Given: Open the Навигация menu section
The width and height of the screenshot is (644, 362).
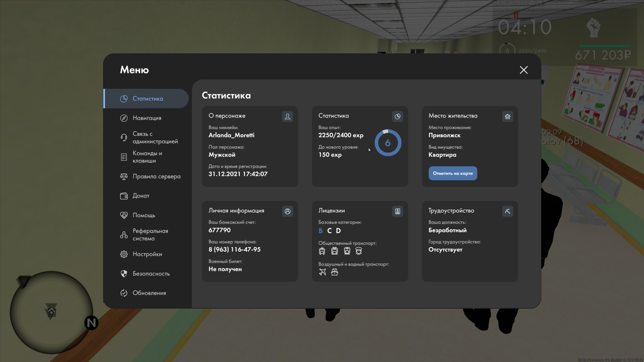Looking at the screenshot, I should coord(147,118).
